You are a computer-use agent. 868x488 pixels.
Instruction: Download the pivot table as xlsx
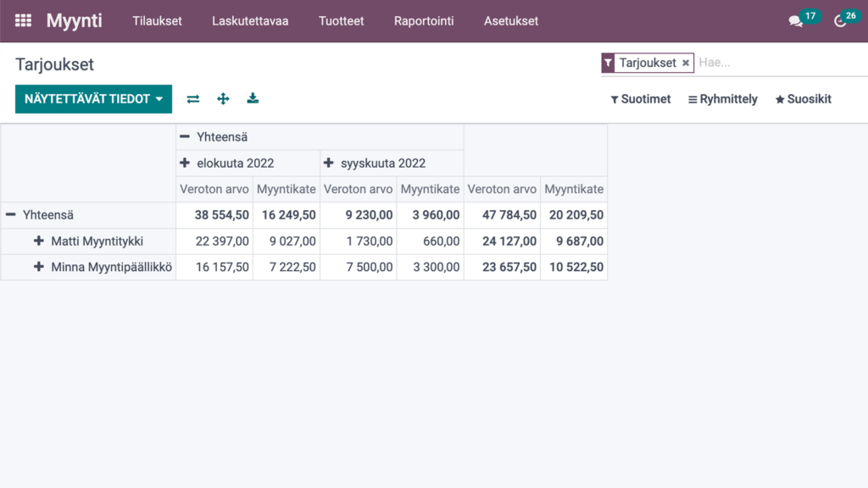point(253,98)
